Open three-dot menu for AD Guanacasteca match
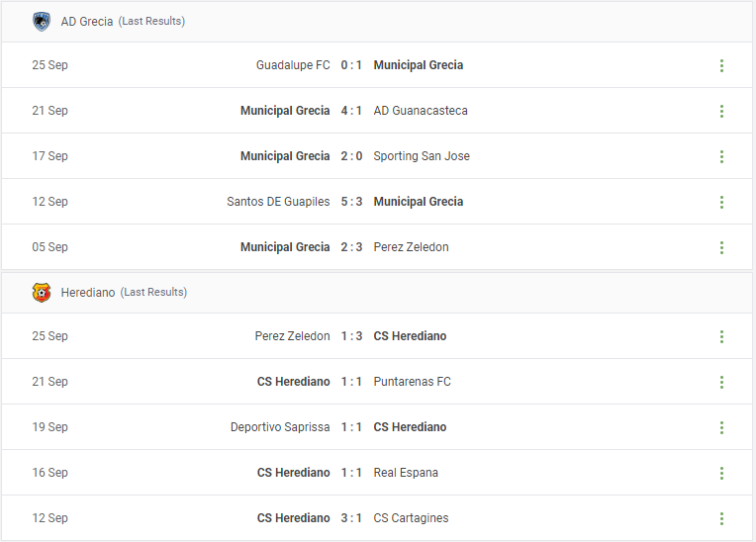The image size is (756, 542). pos(721,112)
